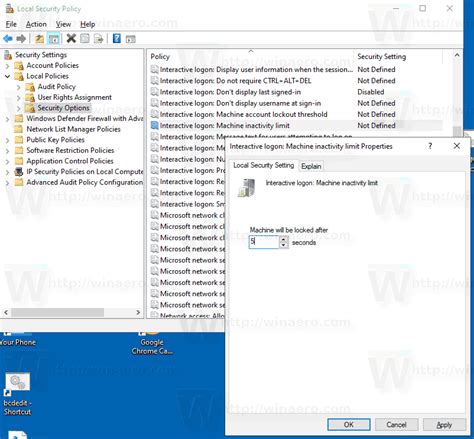
Task: Click tree pane scroll left arrow
Action: coord(6,312)
